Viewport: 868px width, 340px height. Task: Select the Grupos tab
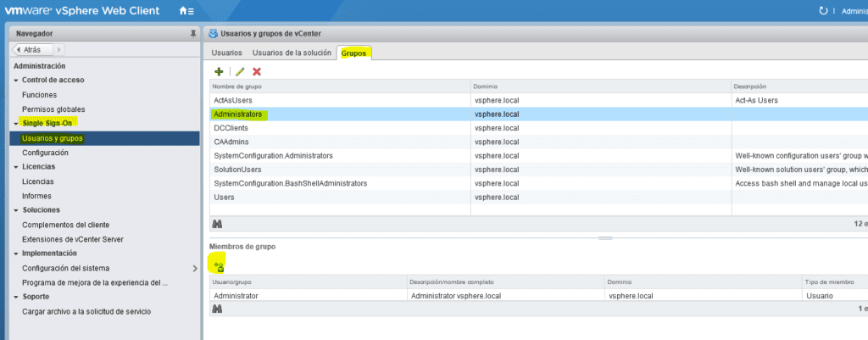(x=353, y=53)
